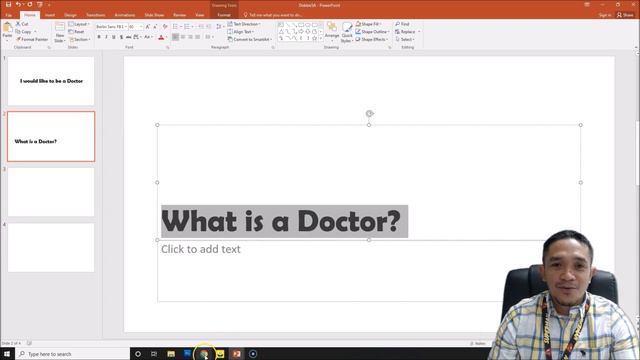Toggle text Shadow formatting
Screen dimensions: 640x360
tap(121, 37)
